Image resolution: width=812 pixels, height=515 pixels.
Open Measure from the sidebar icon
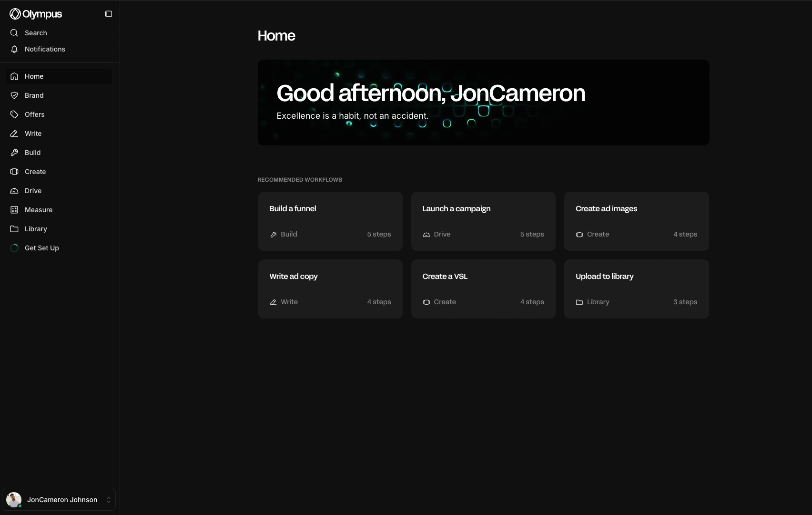pos(14,210)
